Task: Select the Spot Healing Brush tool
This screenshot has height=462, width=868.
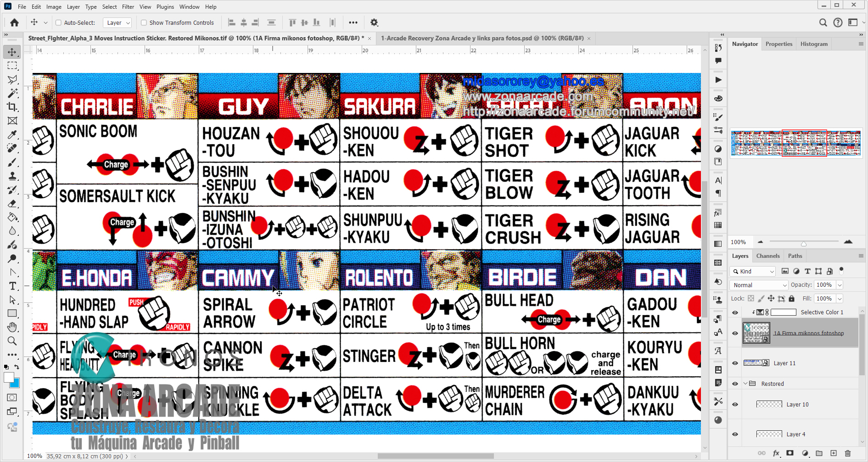Action: (12, 148)
